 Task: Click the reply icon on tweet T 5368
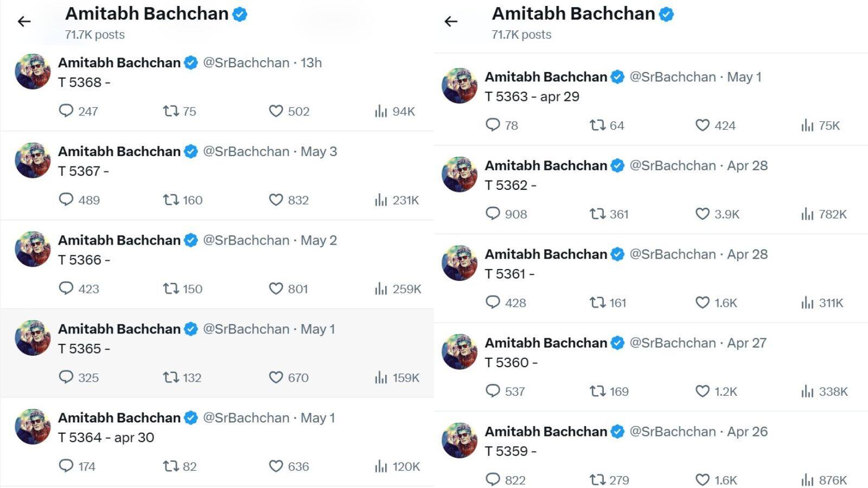pyautogui.click(x=67, y=111)
